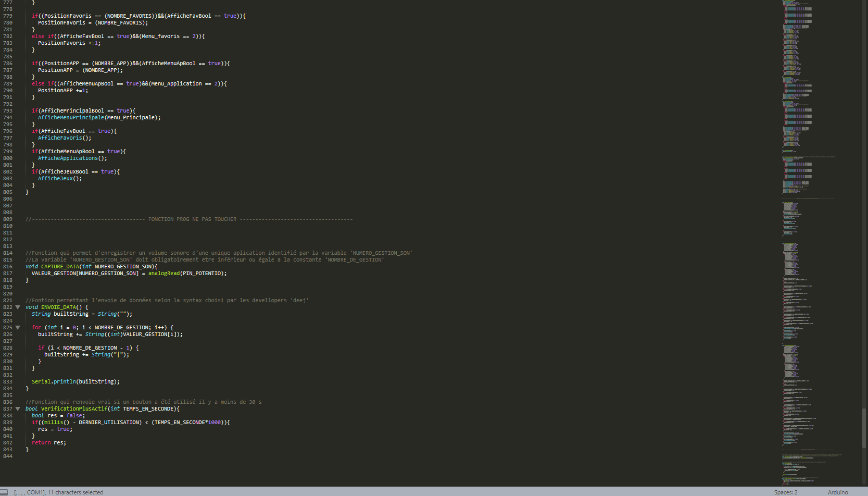Toggle the side bar icon in status bar
868x496 pixels.
coord(4,492)
